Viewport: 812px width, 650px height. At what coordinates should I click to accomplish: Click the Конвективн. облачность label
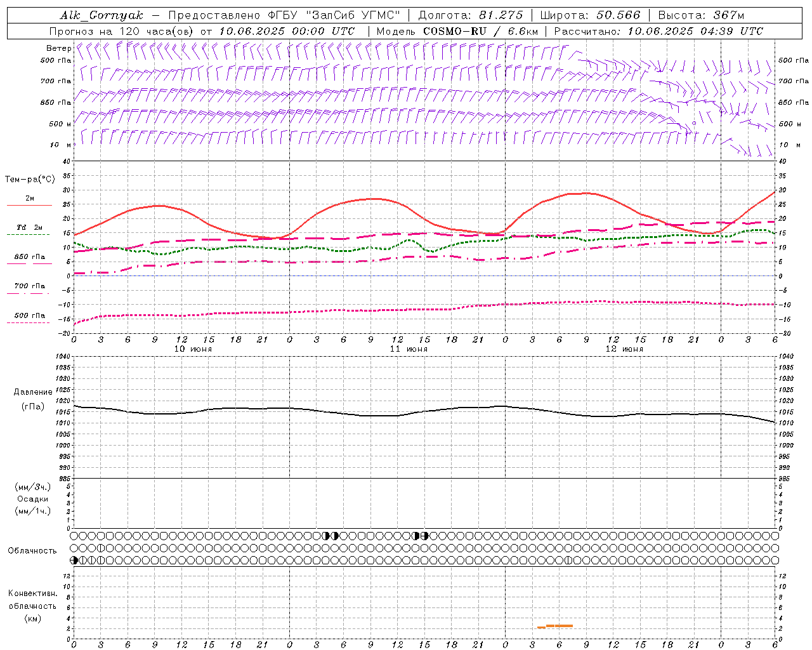pyautogui.click(x=32, y=600)
